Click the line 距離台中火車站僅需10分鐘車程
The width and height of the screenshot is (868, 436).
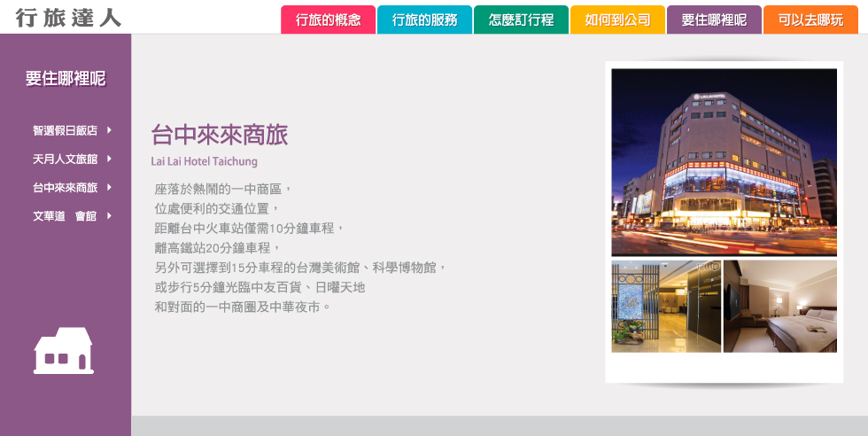(x=249, y=229)
